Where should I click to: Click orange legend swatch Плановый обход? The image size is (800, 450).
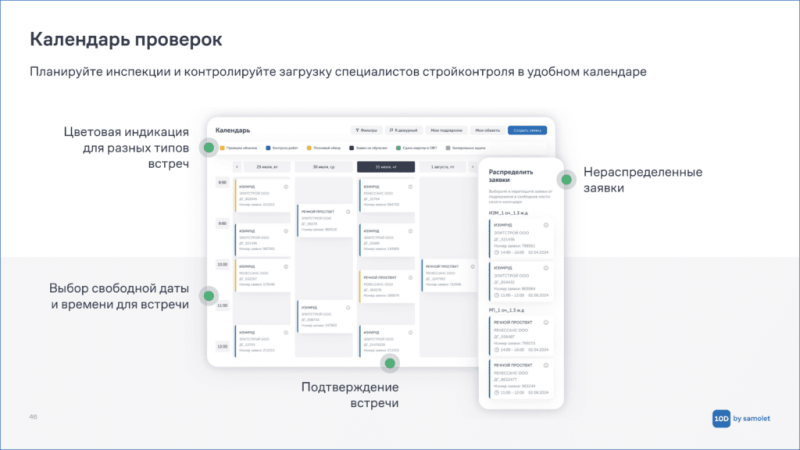pyautogui.click(x=309, y=148)
